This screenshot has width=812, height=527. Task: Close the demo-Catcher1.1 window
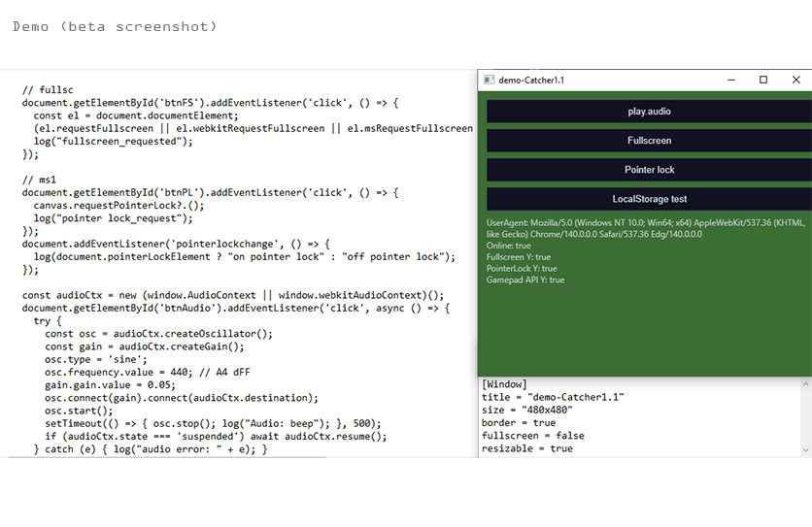click(x=795, y=80)
